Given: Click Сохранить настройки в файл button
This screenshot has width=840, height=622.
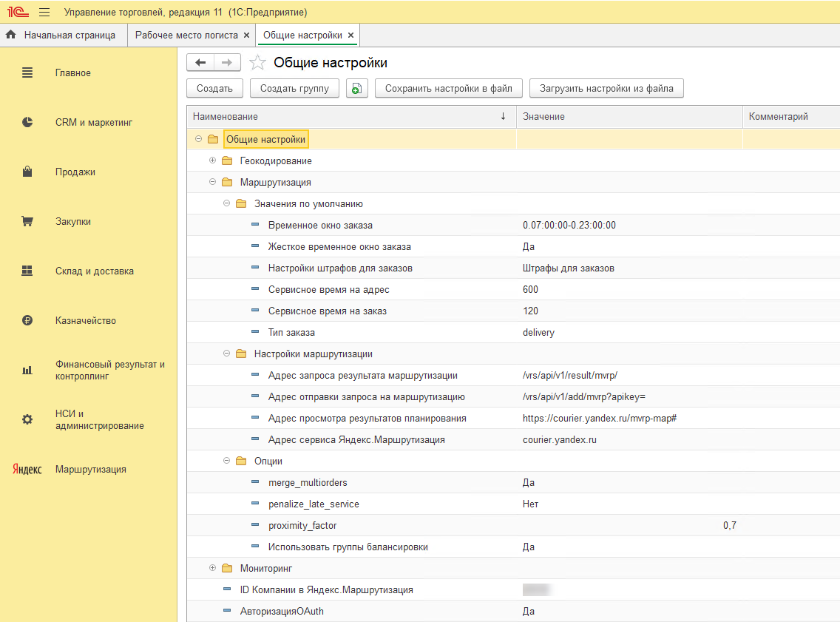Looking at the screenshot, I should pos(448,89).
